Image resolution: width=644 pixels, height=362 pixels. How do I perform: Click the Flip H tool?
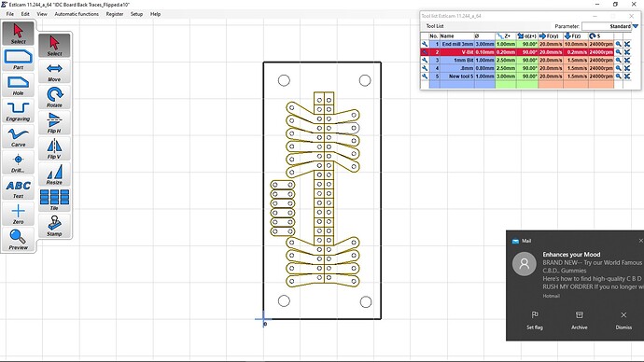click(54, 123)
